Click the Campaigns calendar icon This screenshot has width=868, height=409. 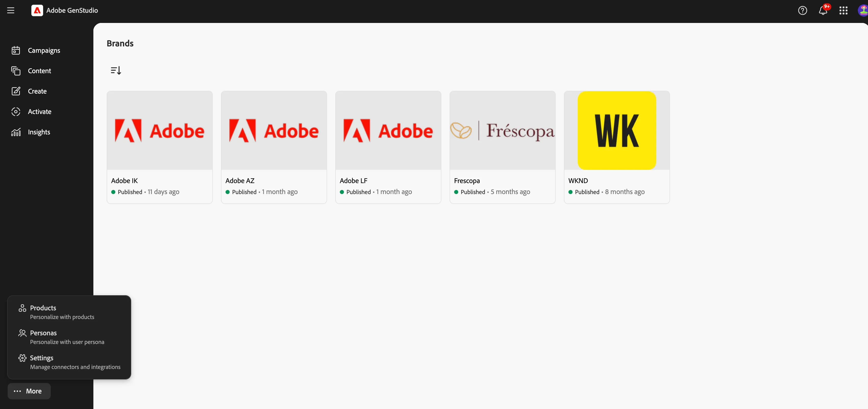point(16,50)
